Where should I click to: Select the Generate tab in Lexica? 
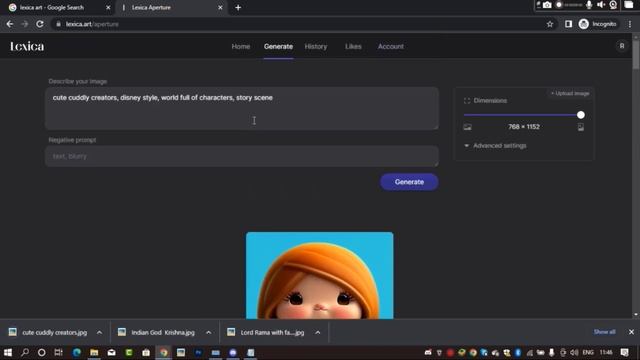click(278, 47)
